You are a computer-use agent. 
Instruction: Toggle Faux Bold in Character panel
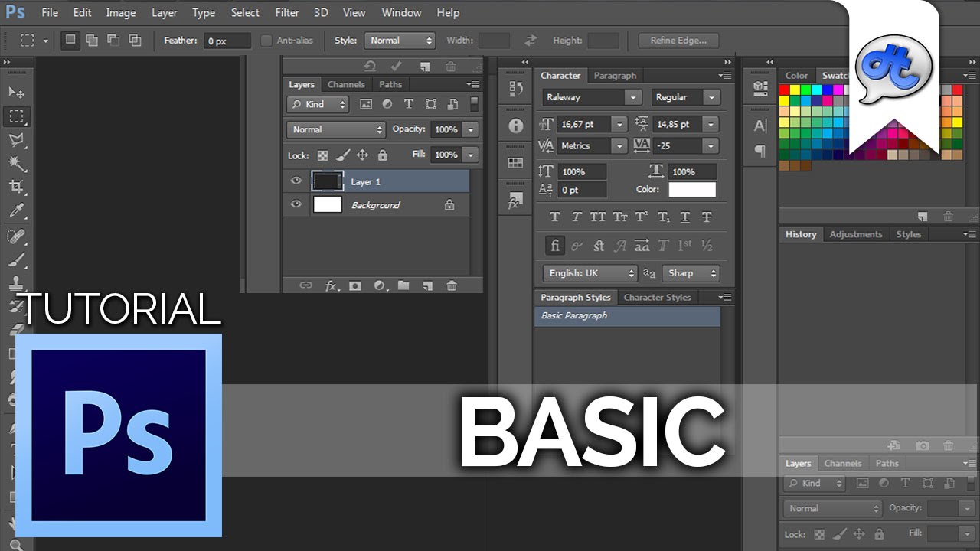click(555, 217)
